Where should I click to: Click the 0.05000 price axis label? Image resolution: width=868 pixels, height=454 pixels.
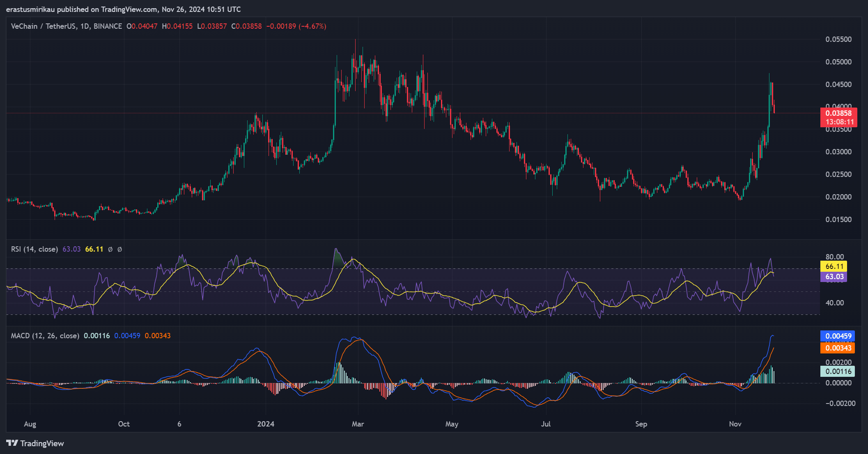[x=838, y=62]
